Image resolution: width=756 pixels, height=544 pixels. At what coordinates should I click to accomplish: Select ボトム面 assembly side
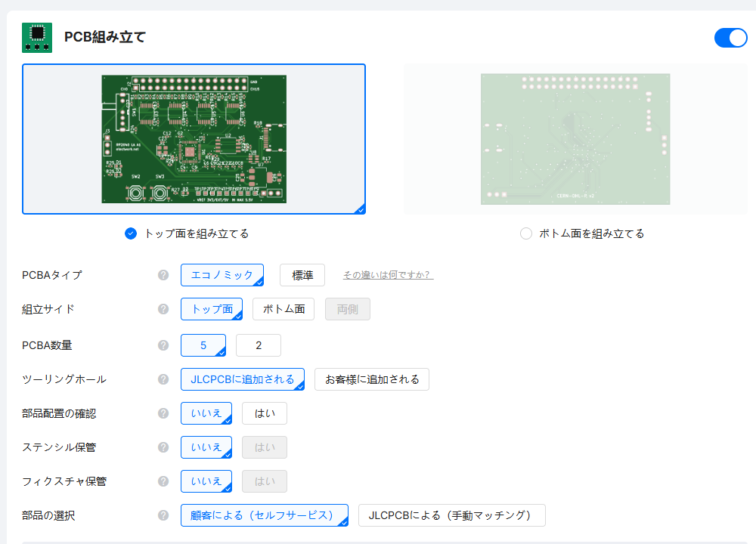(x=283, y=309)
